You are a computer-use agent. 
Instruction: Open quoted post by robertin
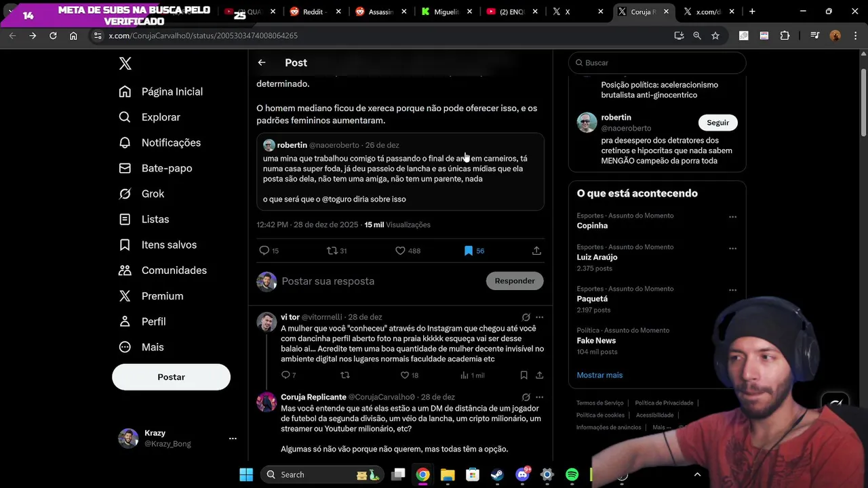(400, 172)
